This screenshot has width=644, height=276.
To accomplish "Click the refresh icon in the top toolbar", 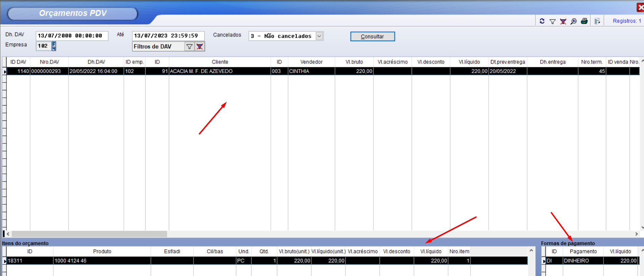I will pos(542,21).
